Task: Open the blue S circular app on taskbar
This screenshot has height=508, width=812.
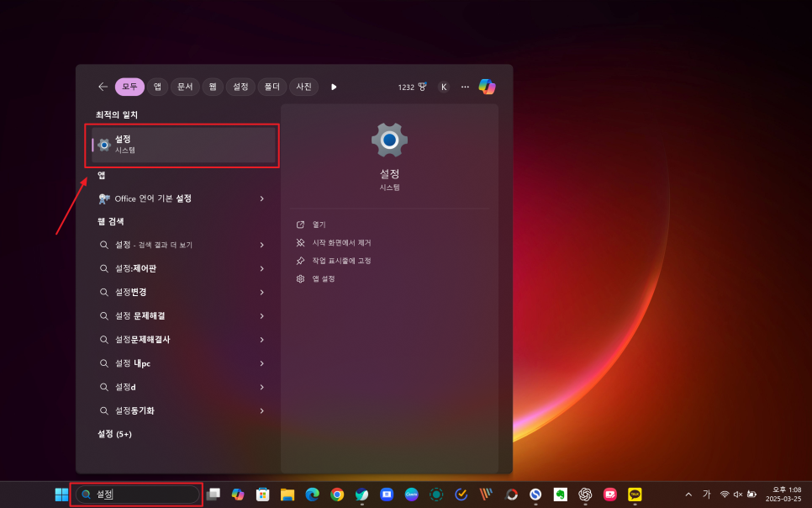Action: 535,495
